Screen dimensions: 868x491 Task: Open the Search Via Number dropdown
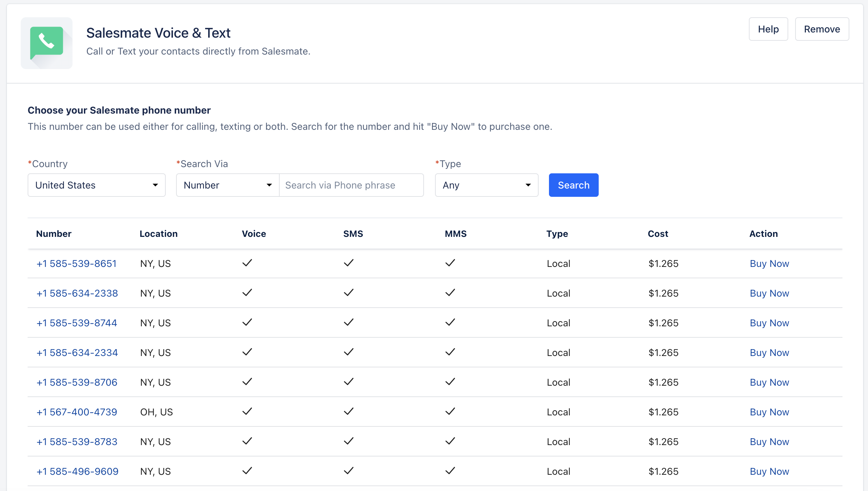point(228,185)
